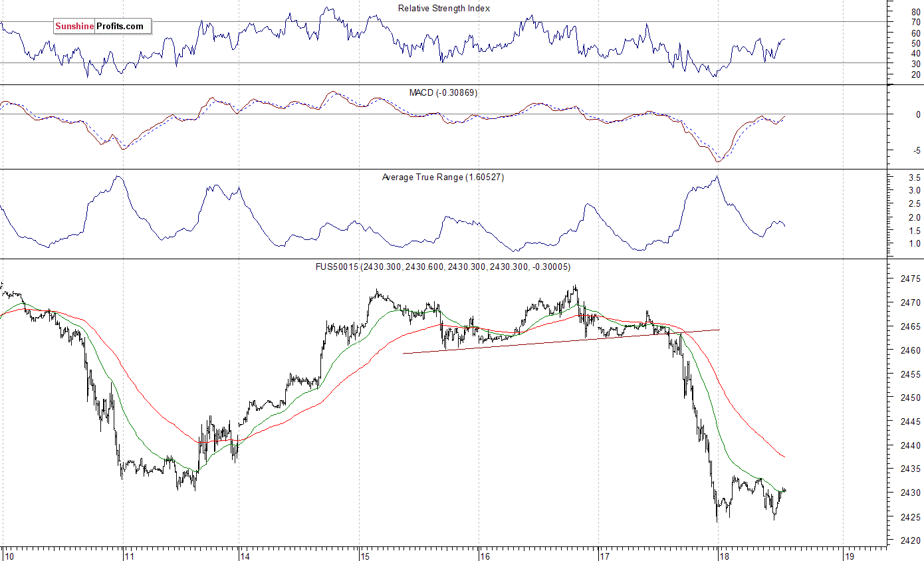
Task: Click the date label 11 on the time axis
Action: [x=129, y=556]
